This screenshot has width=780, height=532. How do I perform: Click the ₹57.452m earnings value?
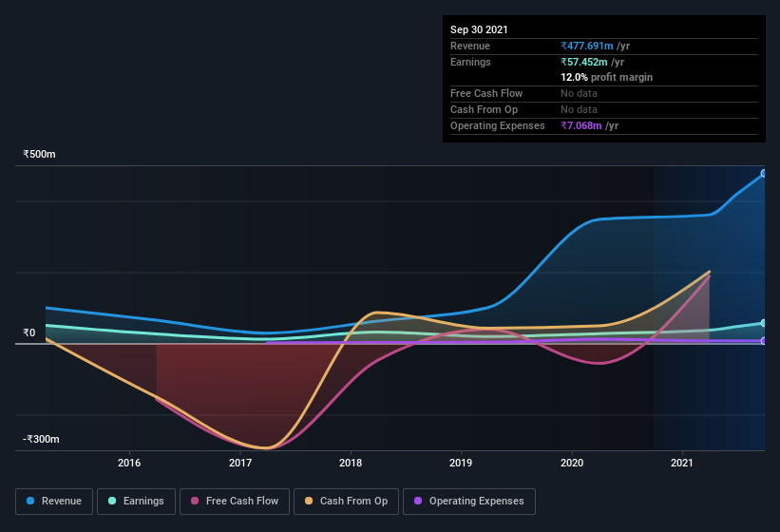(584, 62)
